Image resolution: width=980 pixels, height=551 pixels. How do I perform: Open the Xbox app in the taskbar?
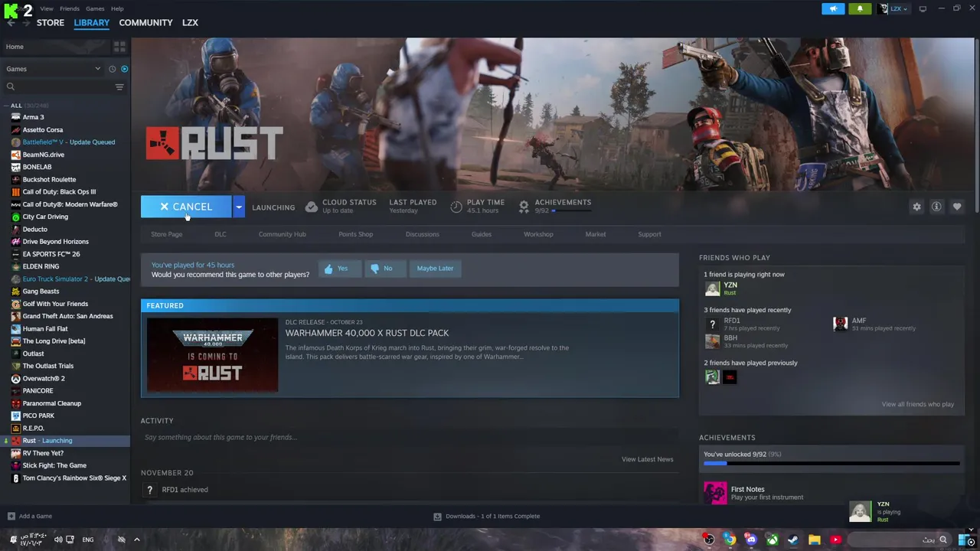pos(773,540)
